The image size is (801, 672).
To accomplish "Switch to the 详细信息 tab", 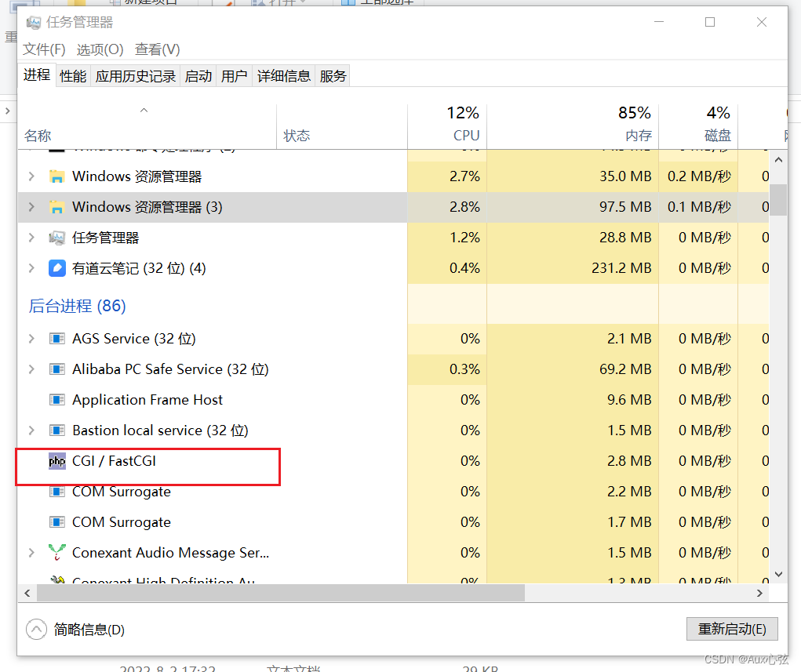I will pos(283,76).
